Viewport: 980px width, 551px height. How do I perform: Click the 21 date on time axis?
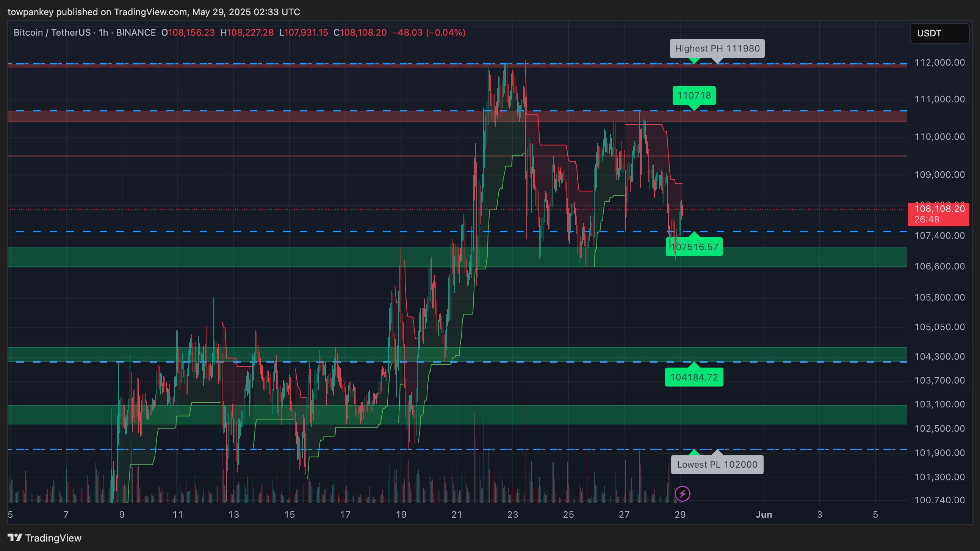point(457,515)
